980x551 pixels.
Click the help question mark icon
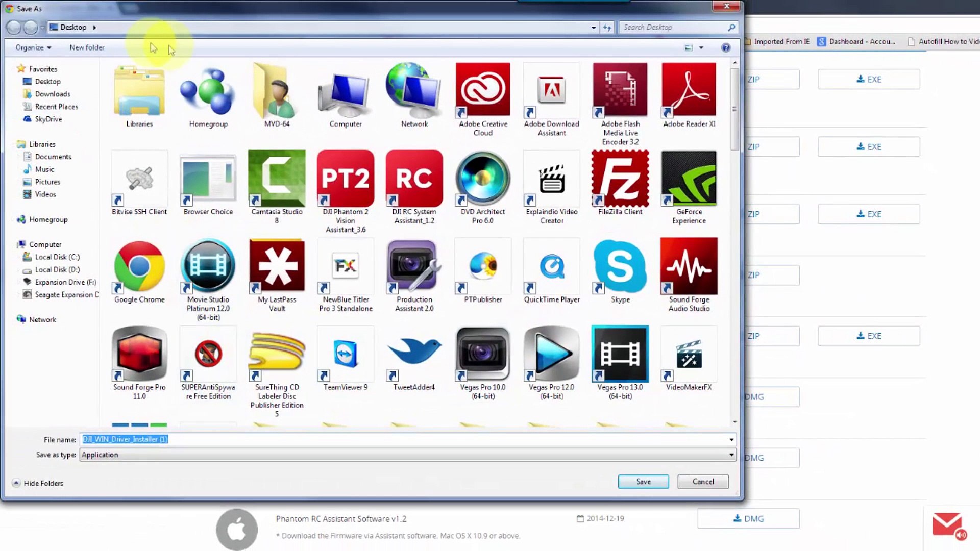pyautogui.click(x=726, y=47)
